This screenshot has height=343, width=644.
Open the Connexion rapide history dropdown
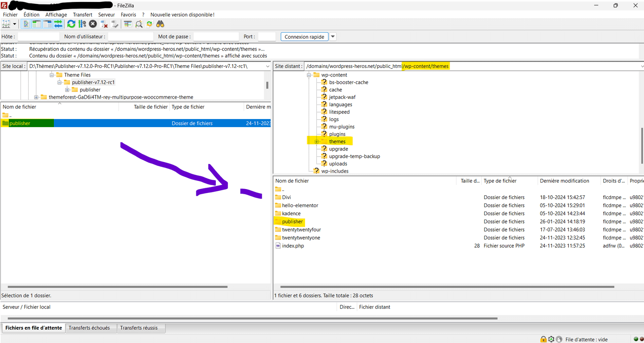pyautogui.click(x=333, y=37)
